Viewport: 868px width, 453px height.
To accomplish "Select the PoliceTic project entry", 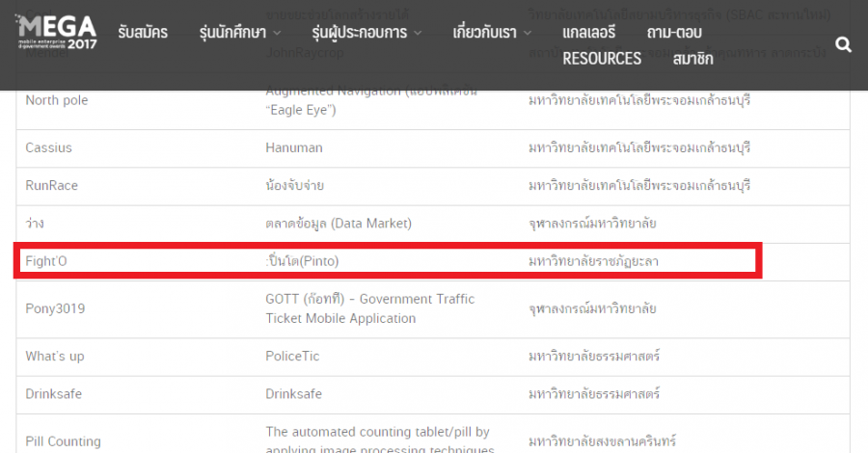I will [293, 357].
